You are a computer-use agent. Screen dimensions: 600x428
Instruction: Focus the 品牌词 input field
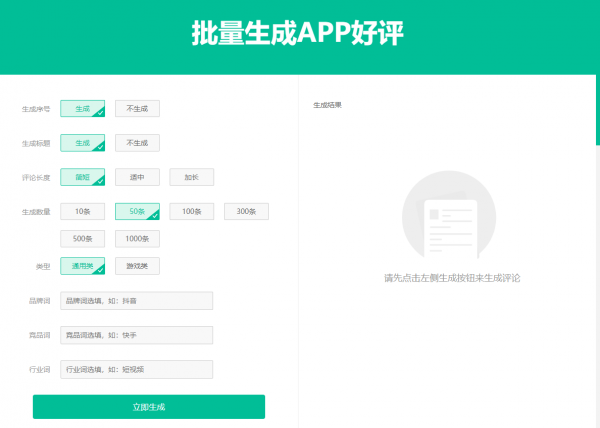[137, 301]
